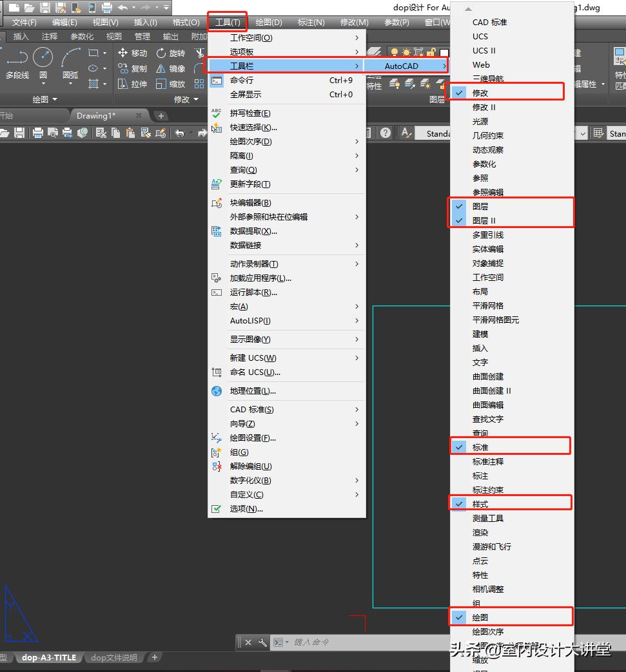Click the help question mark icon
Image resolution: width=626 pixels, height=672 pixels.
(x=385, y=133)
